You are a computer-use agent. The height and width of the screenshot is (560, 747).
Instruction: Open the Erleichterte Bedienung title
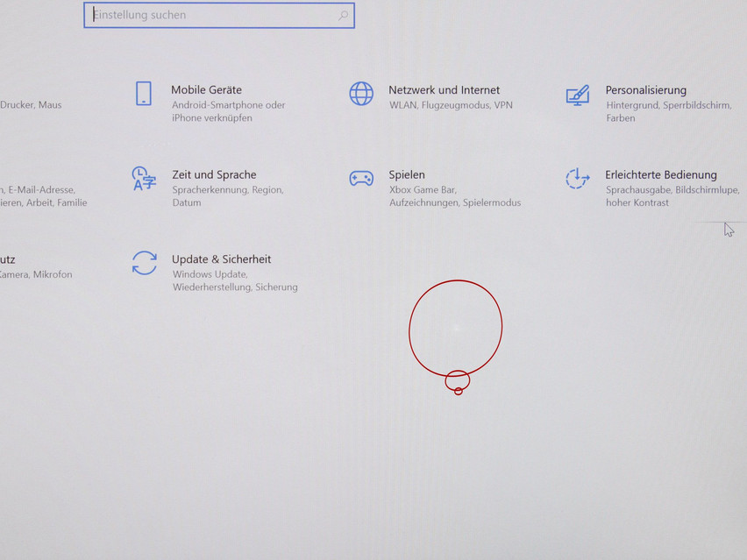click(660, 175)
